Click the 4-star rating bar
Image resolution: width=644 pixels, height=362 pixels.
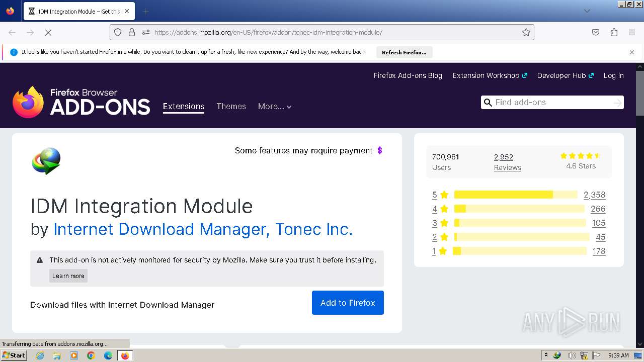[x=519, y=209]
